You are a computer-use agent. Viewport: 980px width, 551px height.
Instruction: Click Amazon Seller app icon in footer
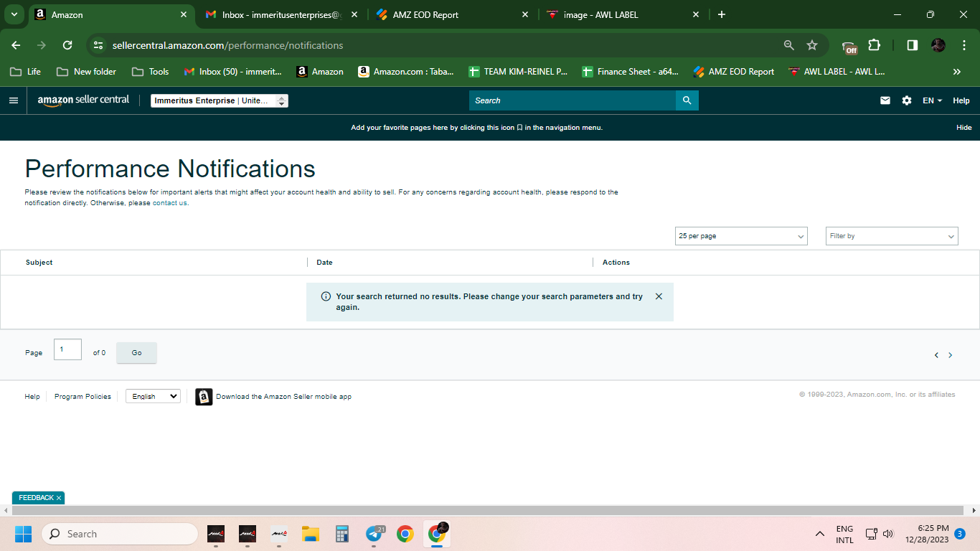click(x=204, y=397)
